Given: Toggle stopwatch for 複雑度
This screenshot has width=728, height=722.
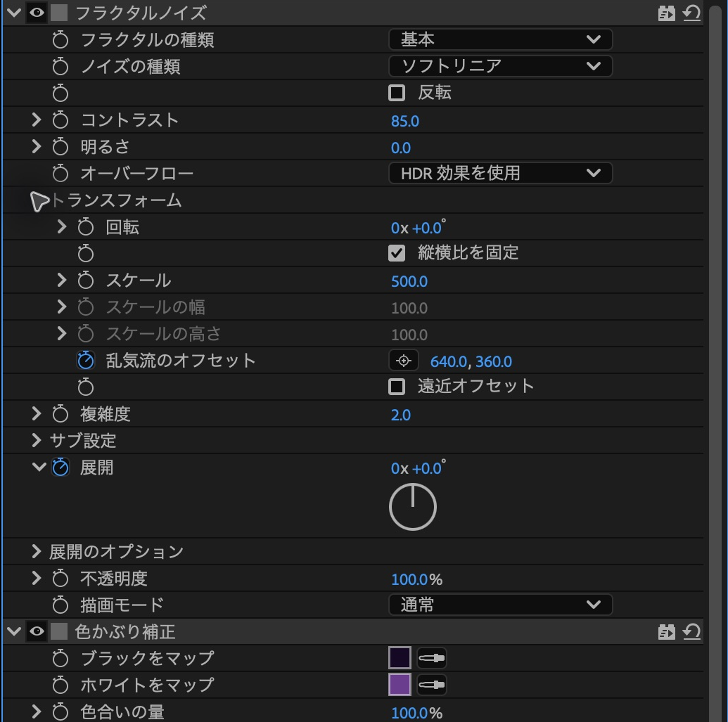Looking at the screenshot, I should 60,414.
